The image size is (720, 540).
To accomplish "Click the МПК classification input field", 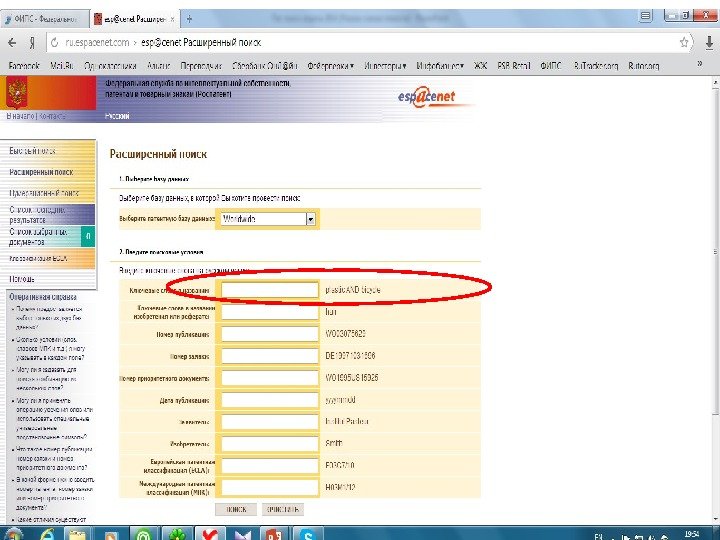I will coord(270,488).
